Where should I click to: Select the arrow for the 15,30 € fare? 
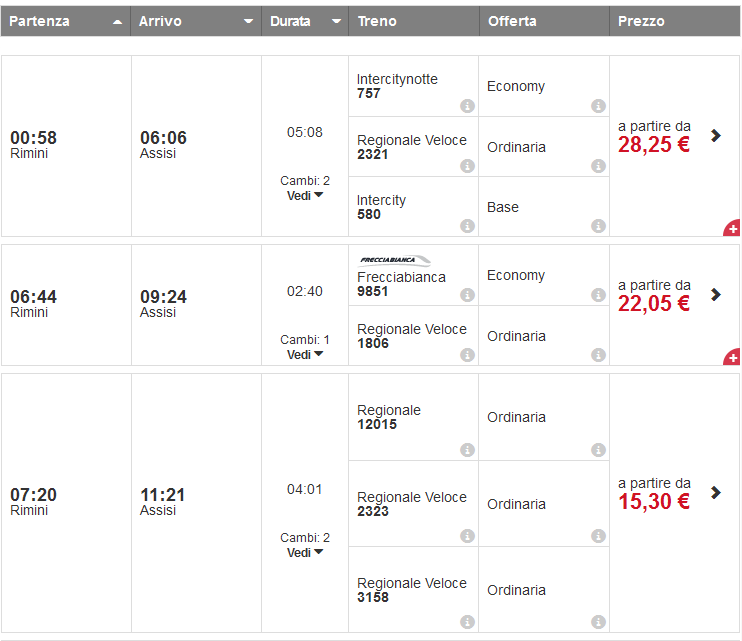tap(716, 492)
